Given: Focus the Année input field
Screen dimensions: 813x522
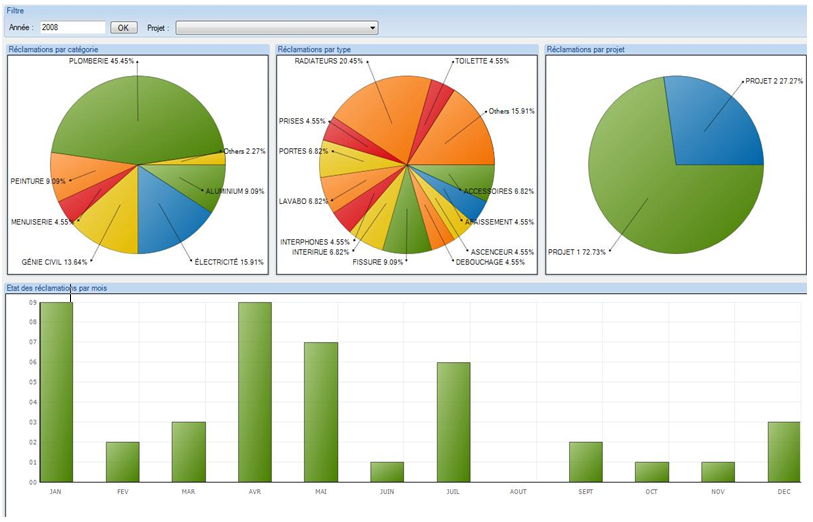Looking at the screenshot, I should 72,28.
